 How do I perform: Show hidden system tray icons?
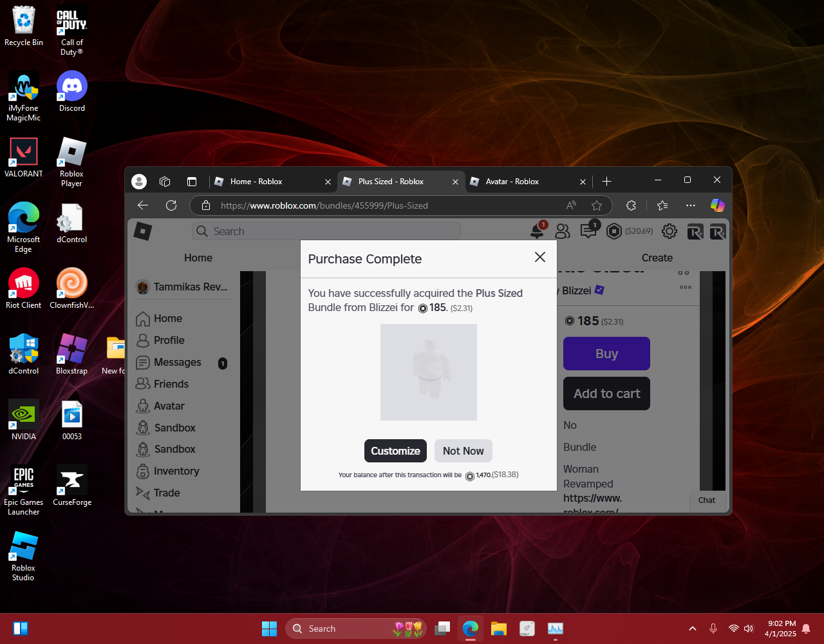point(693,629)
